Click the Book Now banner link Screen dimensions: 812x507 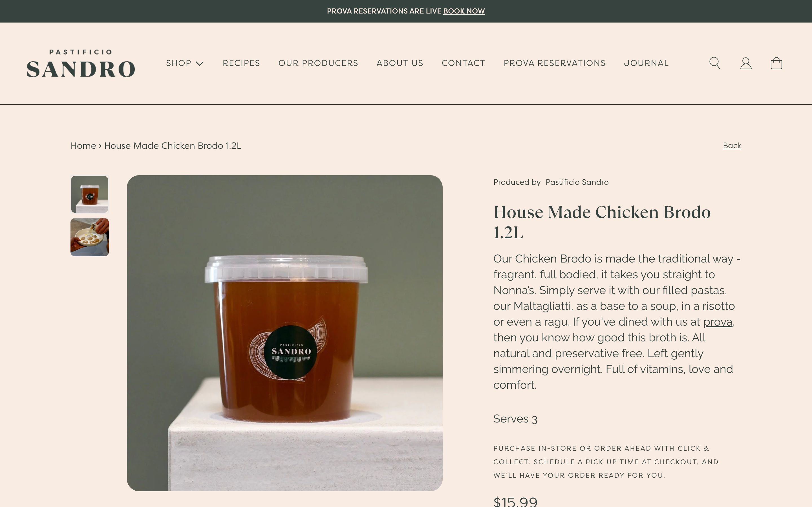(464, 11)
